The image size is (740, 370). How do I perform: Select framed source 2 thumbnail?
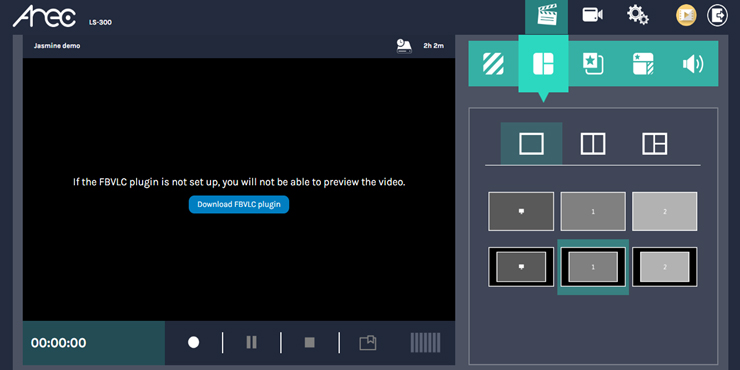665,267
